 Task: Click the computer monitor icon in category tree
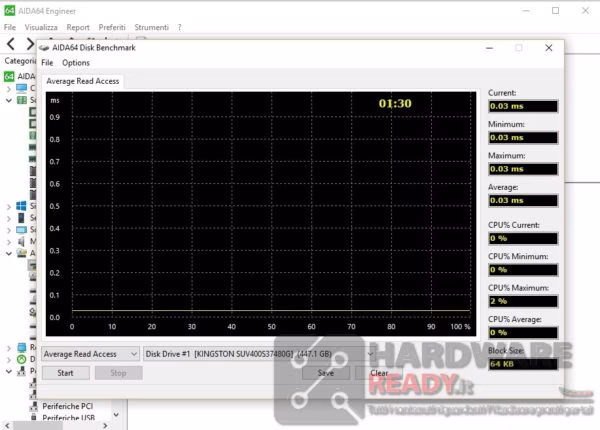(x=21, y=88)
